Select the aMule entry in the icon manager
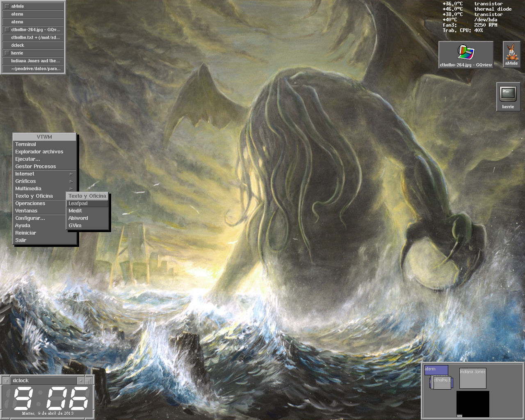The height and width of the screenshot is (420, 525). [x=33, y=6]
